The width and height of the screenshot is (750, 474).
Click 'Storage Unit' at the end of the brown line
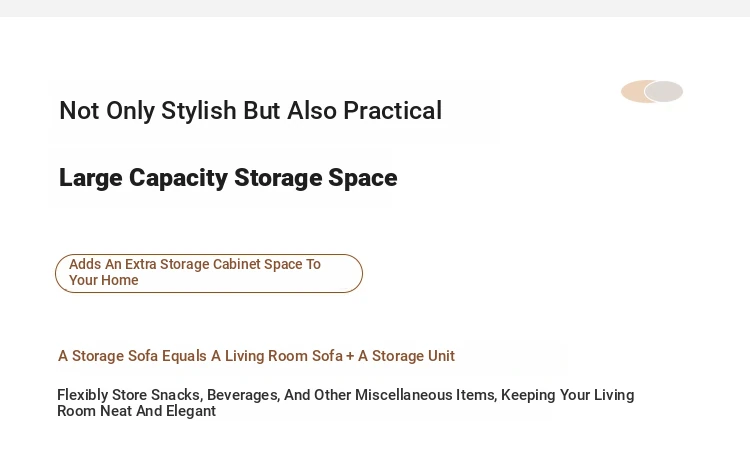pos(413,356)
